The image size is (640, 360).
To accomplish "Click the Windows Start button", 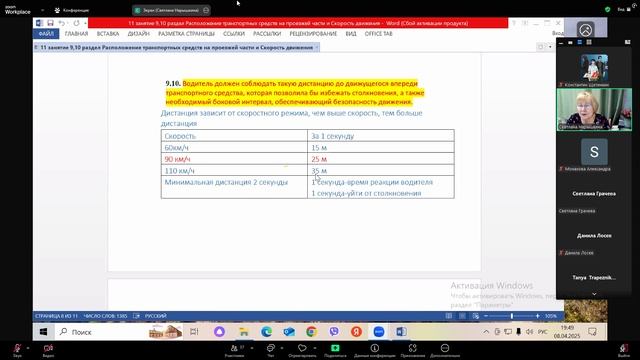I will (x=43, y=332).
